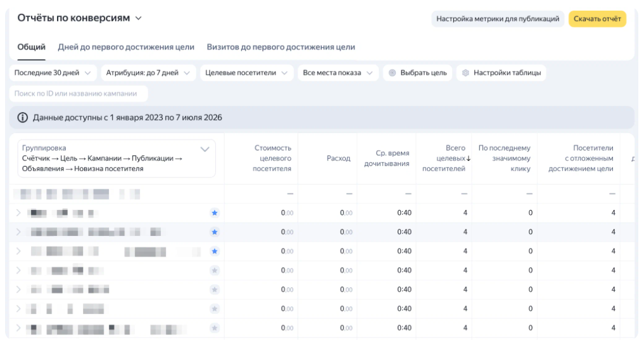This screenshot has width=644, height=350.
Task: Favorite the topmost grey star row
Action: 215,271
